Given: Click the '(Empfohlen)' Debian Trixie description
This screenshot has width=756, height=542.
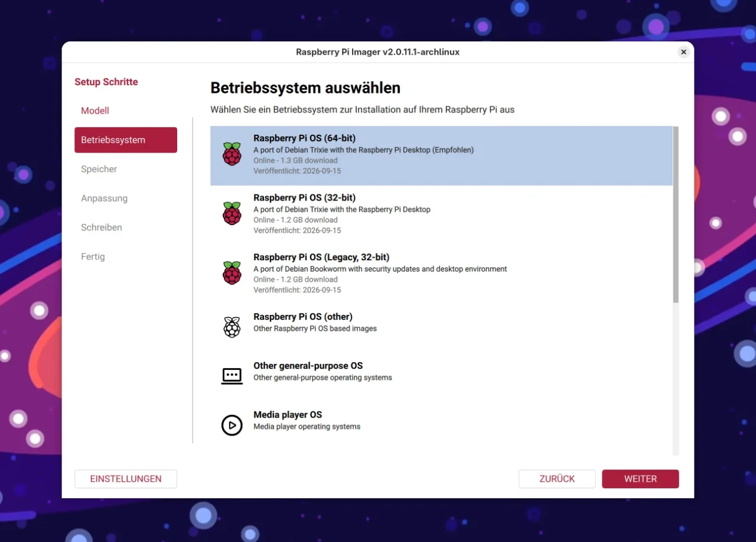Looking at the screenshot, I should point(363,150).
